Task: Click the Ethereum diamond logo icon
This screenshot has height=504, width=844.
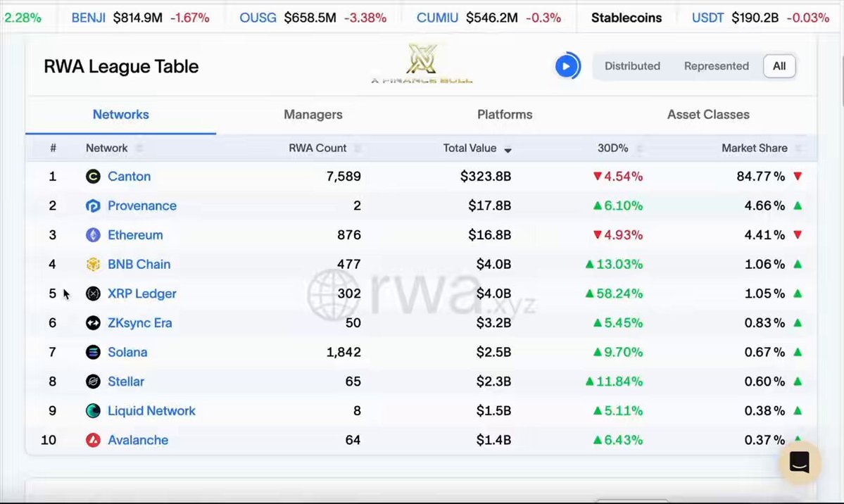Action: (93, 235)
